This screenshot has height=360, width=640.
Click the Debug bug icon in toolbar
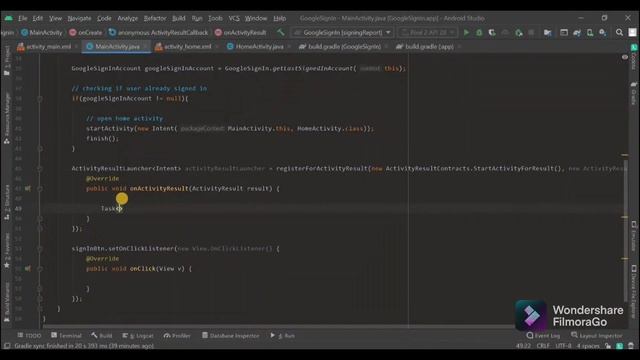(479, 32)
